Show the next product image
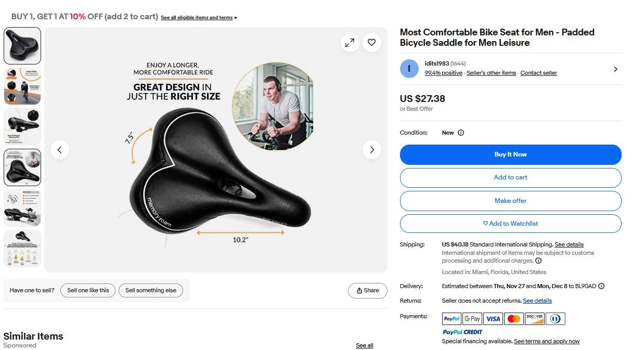This screenshot has height=350, width=644. (x=371, y=150)
